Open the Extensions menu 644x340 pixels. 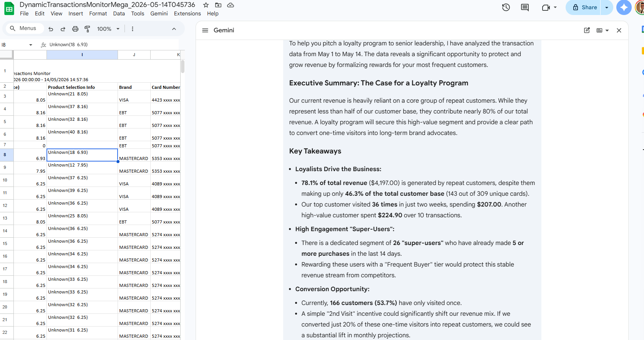pos(188,13)
